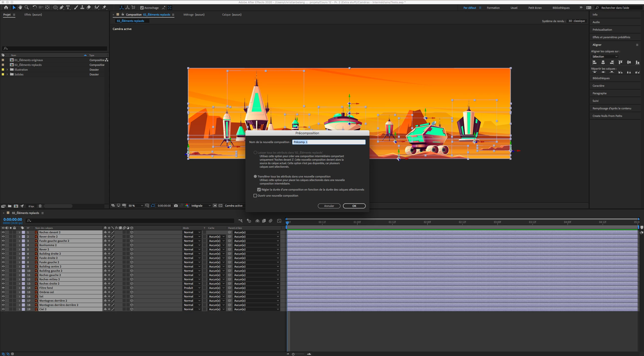Open the 50 % magnification dropdown
Viewport: 644px width, 356px height.
(x=136, y=206)
